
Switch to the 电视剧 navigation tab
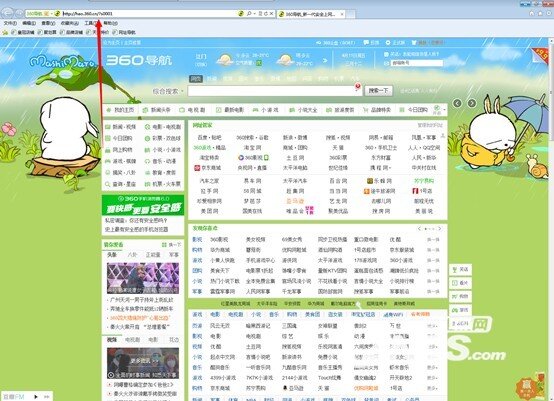point(193,110)
